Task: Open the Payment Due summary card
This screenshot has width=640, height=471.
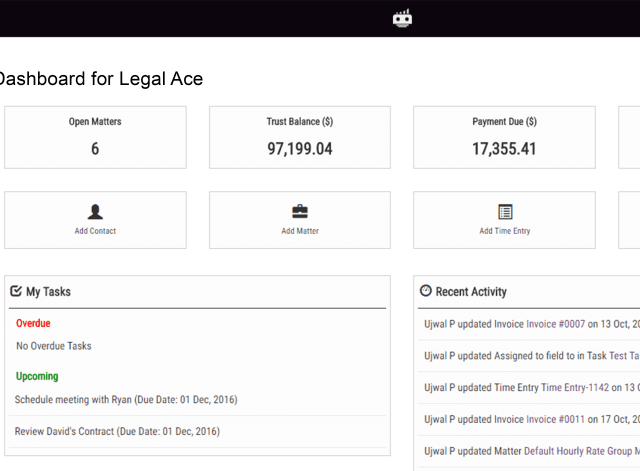Action: (504, 137)
